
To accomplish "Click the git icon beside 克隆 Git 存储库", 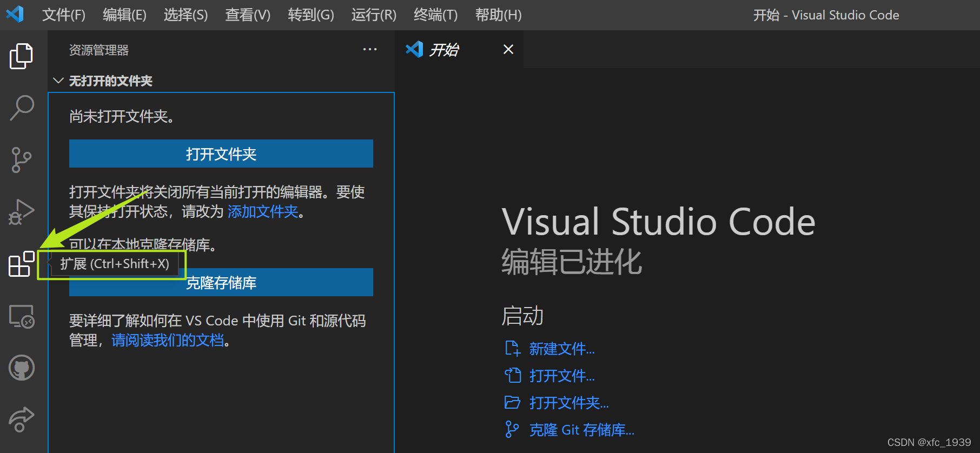I will click(512, 429).
